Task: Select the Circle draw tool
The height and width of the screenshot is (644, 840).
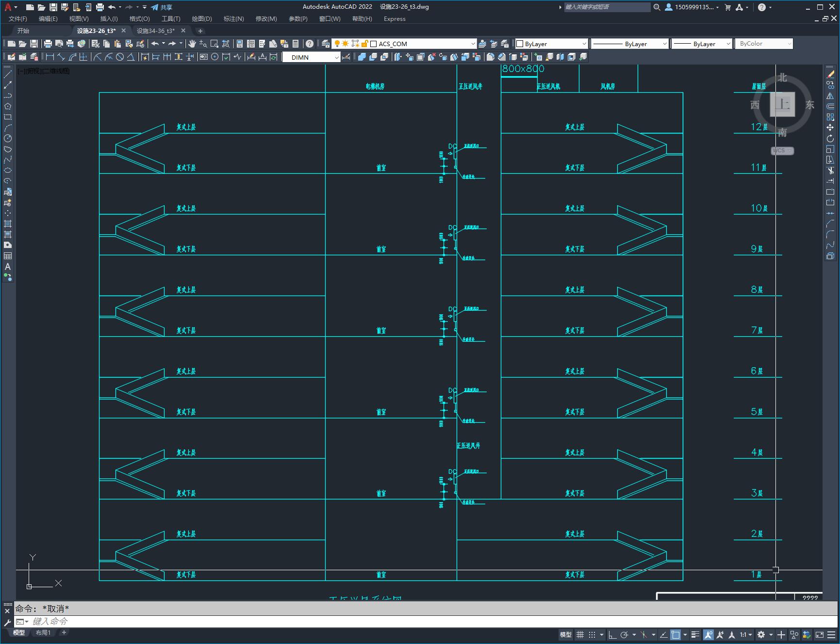Action: 8,138
